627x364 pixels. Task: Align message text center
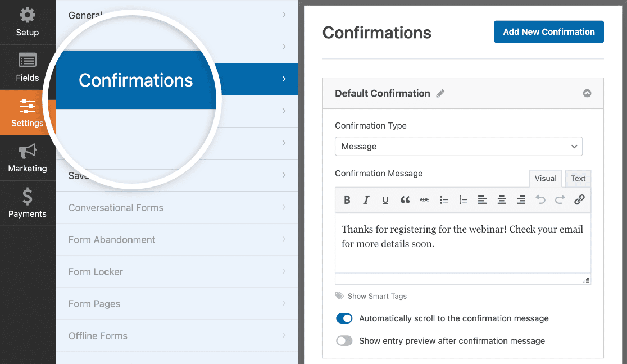click(x=502, y=200)
